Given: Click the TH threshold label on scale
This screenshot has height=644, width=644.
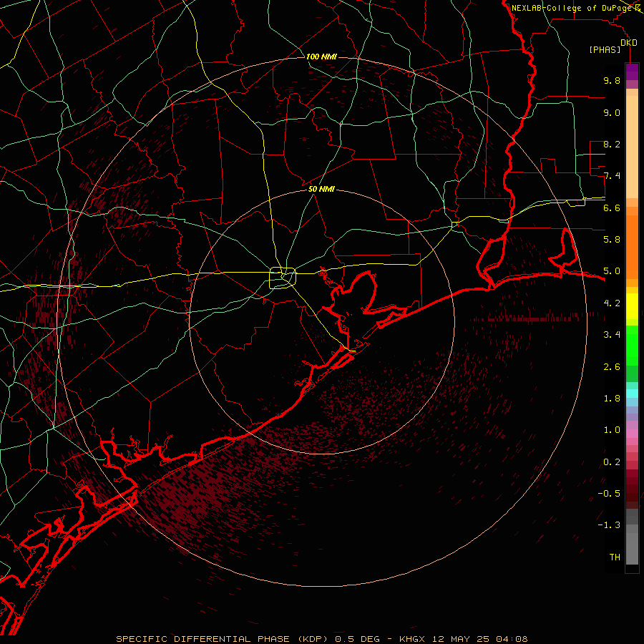Looking at the screenshot, I should click(615, 557).
